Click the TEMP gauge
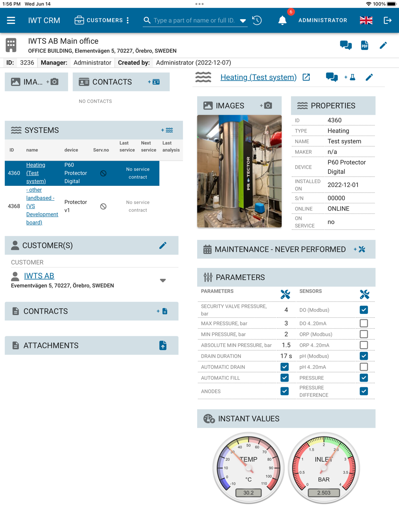Screen dimensions: 399x532 tap(249, 468)
